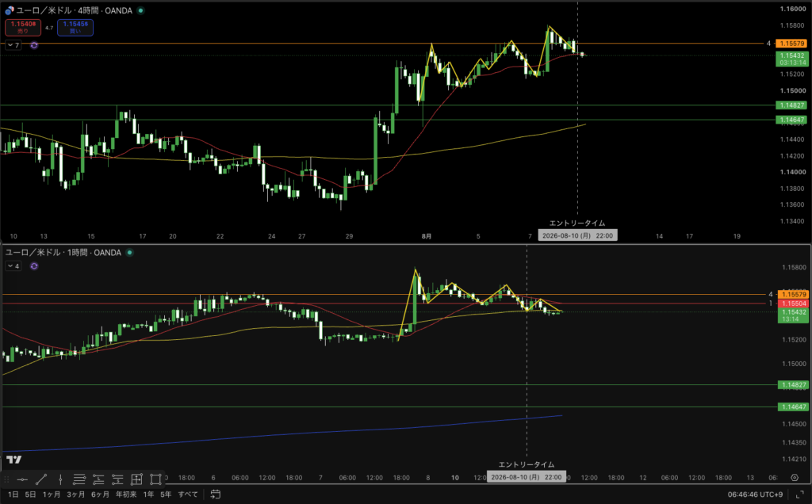
Task: Click the EUR/USD flag symbol icon
Action: 10,10
